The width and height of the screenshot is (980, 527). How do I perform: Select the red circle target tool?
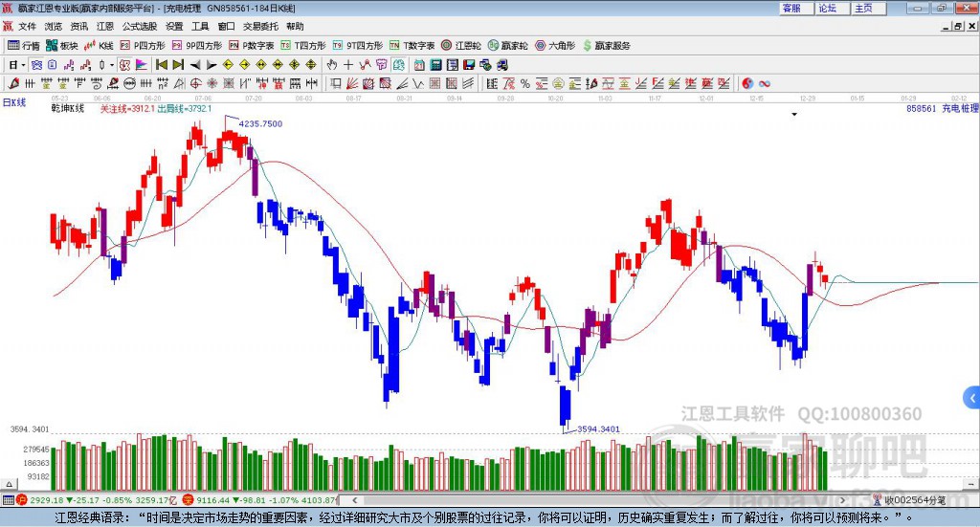click(x=195, y=83)
